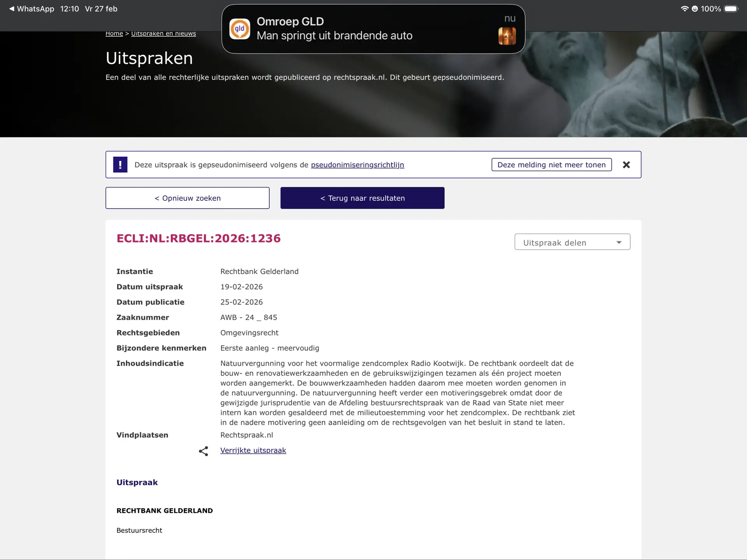Click the Uitspraak delen dropdown arrow
747x560 pixels.
(619, 242)
